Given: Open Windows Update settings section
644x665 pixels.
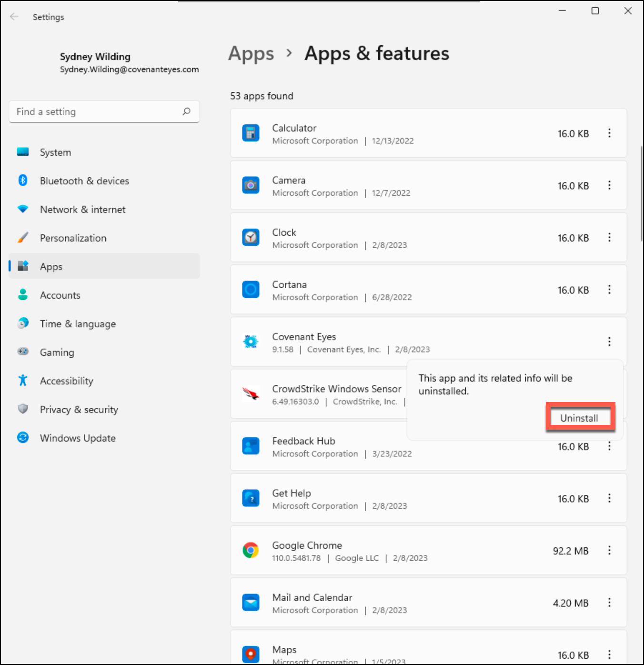Looking at the screenshot, I should click(x=78, y=438).
